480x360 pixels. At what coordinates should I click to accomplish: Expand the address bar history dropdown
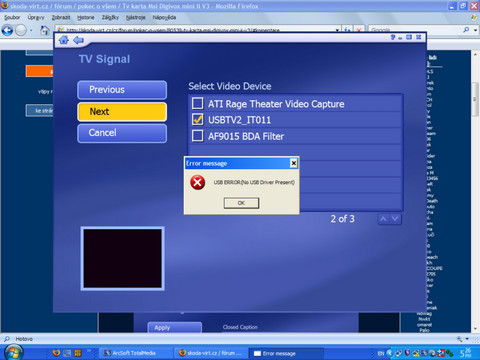[337, 30]
